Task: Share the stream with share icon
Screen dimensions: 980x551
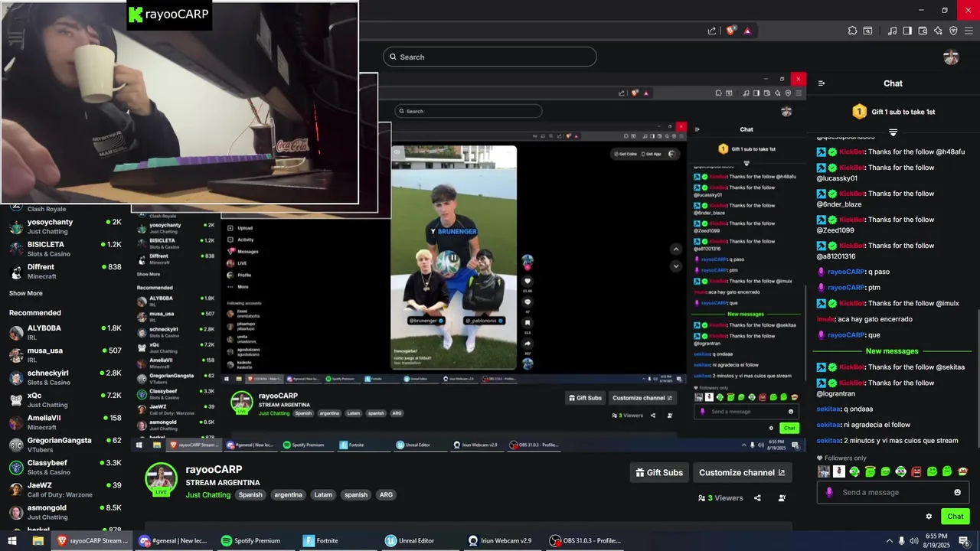Action: (x=757, y=498)
